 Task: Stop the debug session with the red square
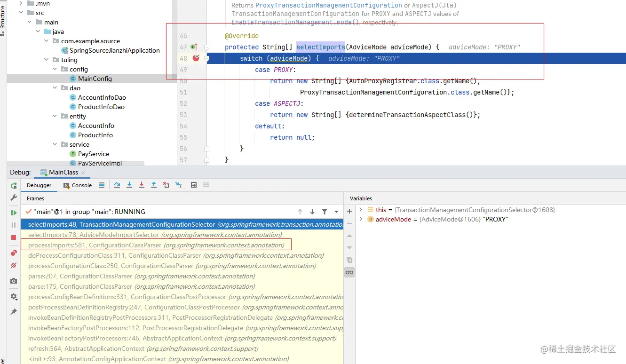tap(14, 237)
